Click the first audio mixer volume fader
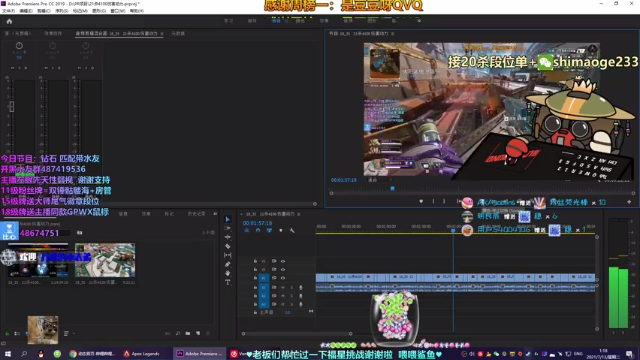 coord(12,106)
